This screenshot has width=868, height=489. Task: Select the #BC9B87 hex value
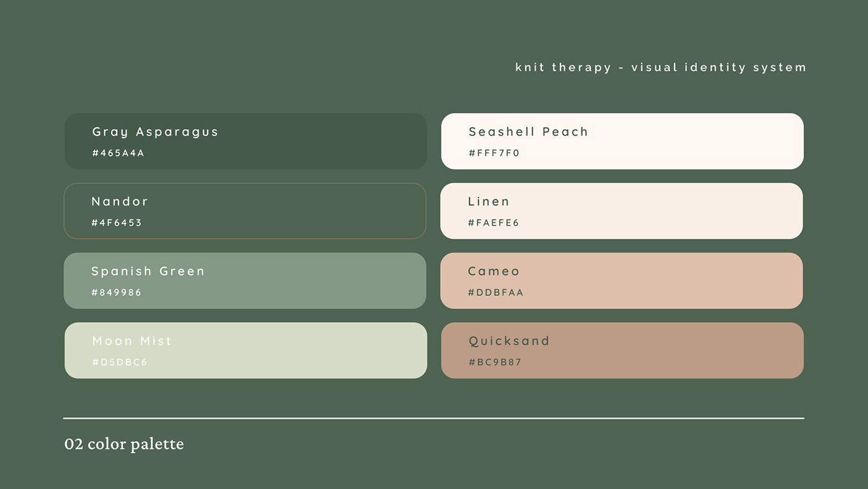click(495, 362)
